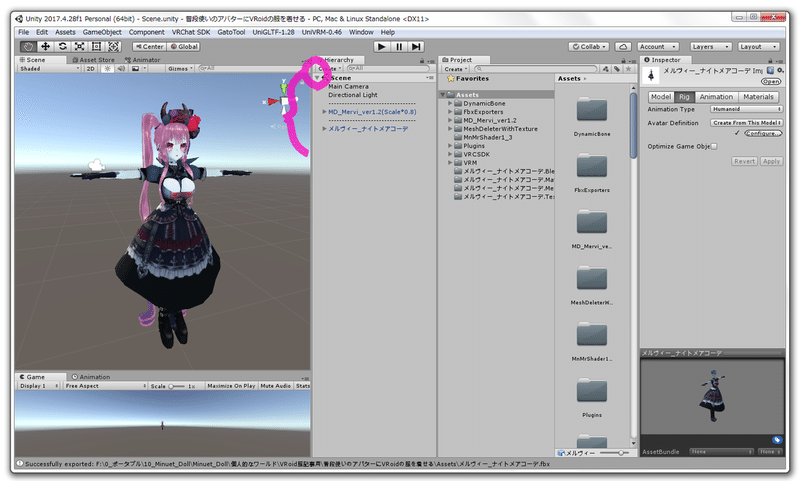Open the FbxExporters folder thumbnail
This screenshot has width=800, height=481.
(592, 166)
